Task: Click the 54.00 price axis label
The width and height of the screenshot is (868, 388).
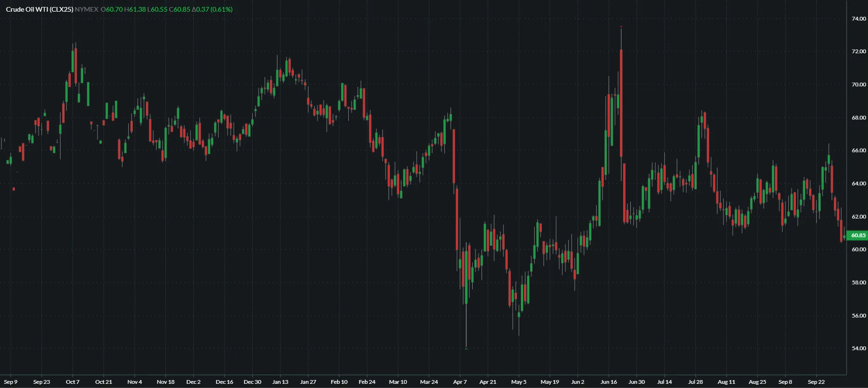Action: 858,348
